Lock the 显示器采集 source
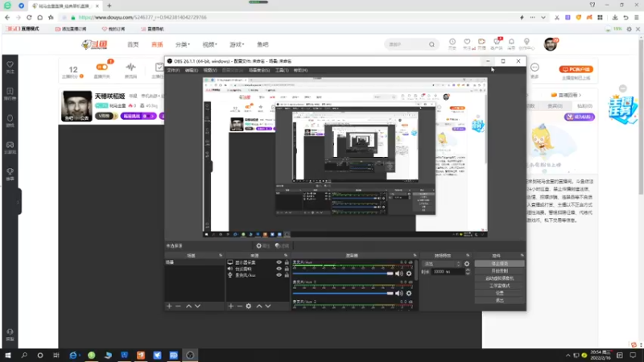This screenshot has height=362, width=644. [287, 262]
